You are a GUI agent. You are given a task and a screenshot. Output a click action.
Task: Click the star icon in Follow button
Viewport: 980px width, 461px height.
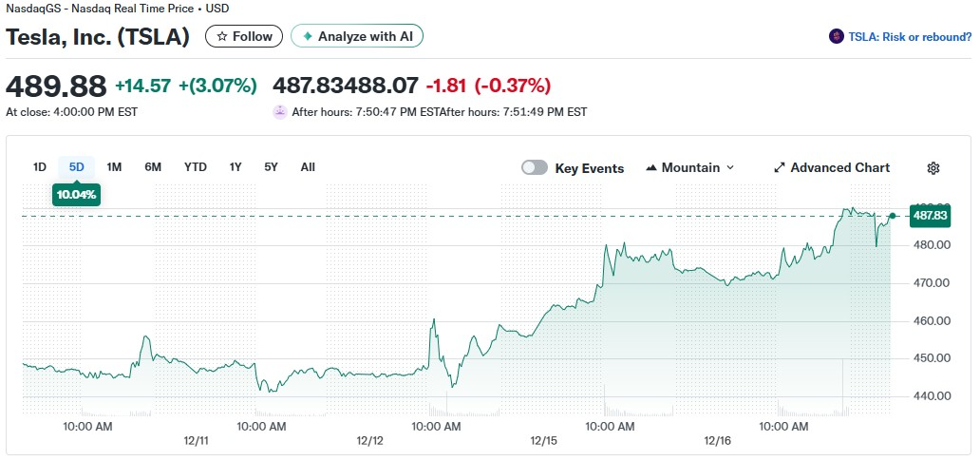(x=222, y=37)
